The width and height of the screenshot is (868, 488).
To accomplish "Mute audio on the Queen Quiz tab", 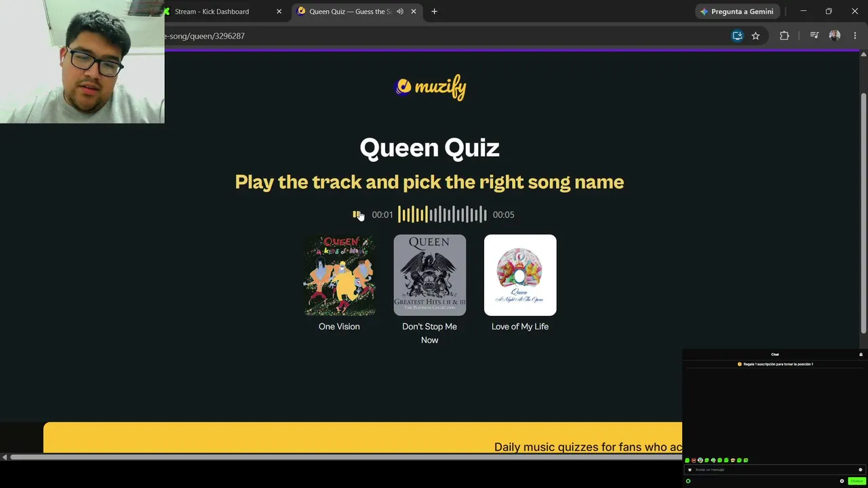I will (x=400, y=12).
